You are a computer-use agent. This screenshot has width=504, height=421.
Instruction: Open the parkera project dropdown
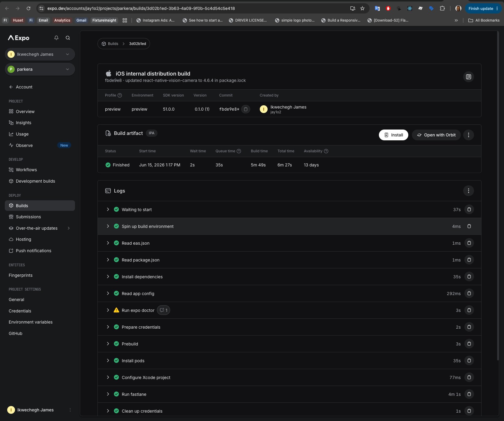(x=40, y=69)
